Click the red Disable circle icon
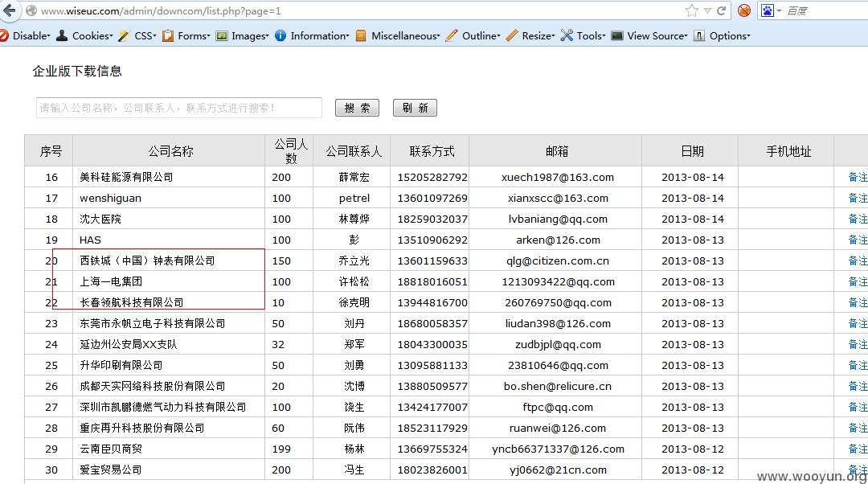The image size is (868, 484). click(4, 35)
